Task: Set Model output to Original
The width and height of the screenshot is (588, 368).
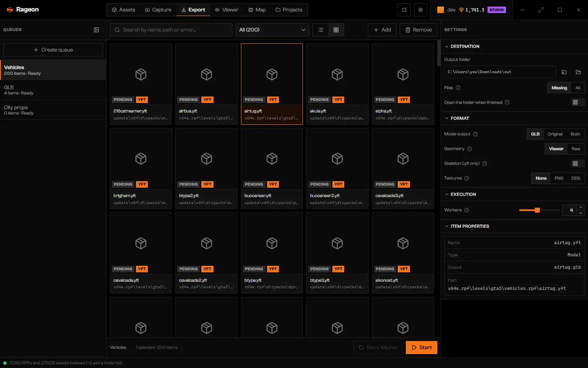Action: click(x=555, y=134)
